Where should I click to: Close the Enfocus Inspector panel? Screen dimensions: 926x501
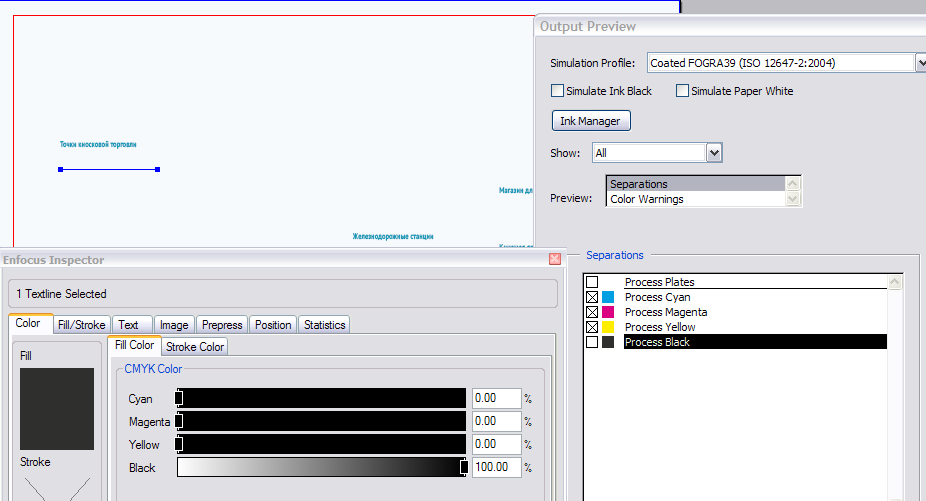point(555,259)
